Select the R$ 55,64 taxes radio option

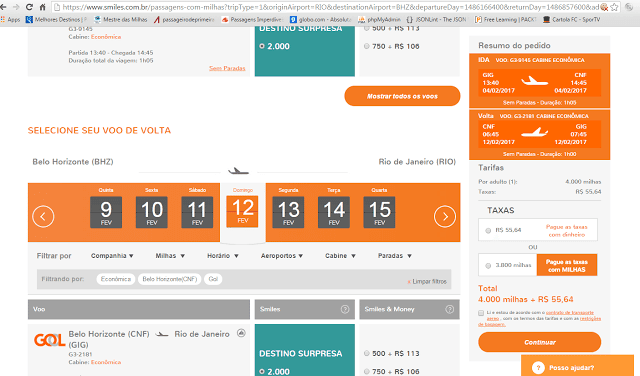[488, 231]
